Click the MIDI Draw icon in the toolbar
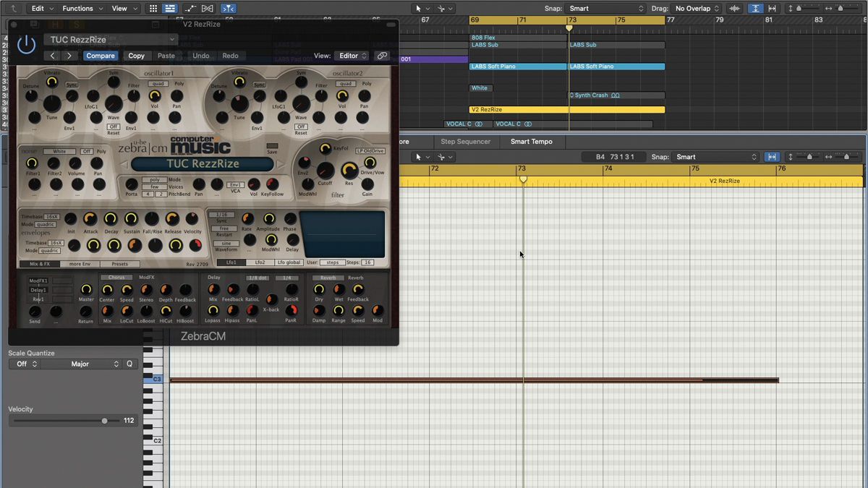868x488 pixels. pyautogui.click(x=191, y=8)
